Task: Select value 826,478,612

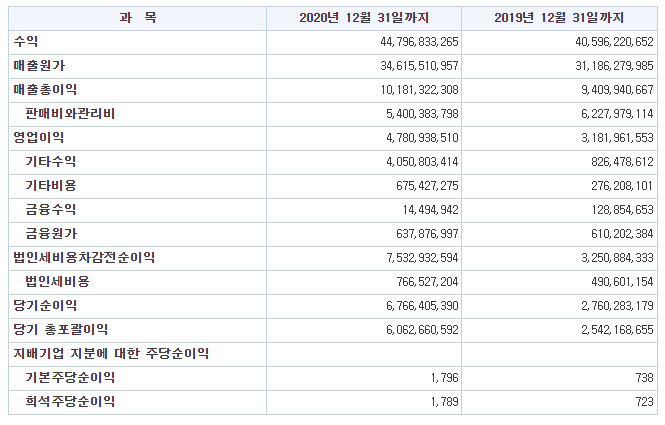Action: coord(622,162)
